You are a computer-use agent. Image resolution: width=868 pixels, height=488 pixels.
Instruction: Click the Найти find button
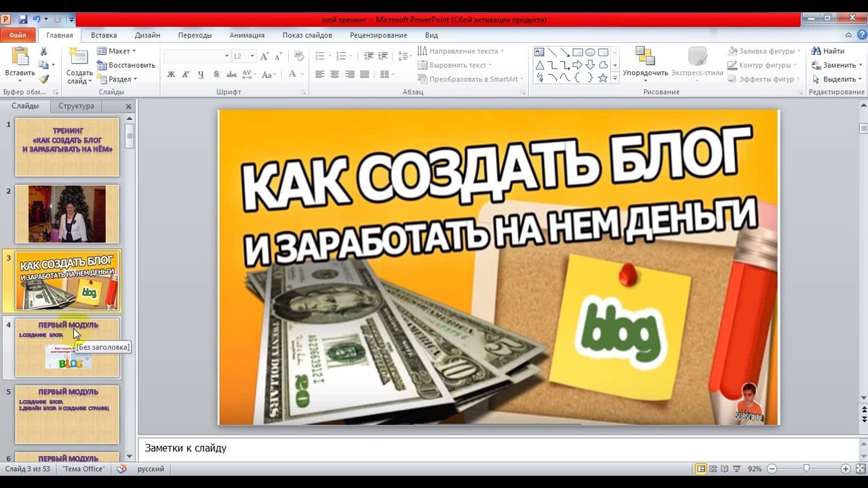(828, 51)
